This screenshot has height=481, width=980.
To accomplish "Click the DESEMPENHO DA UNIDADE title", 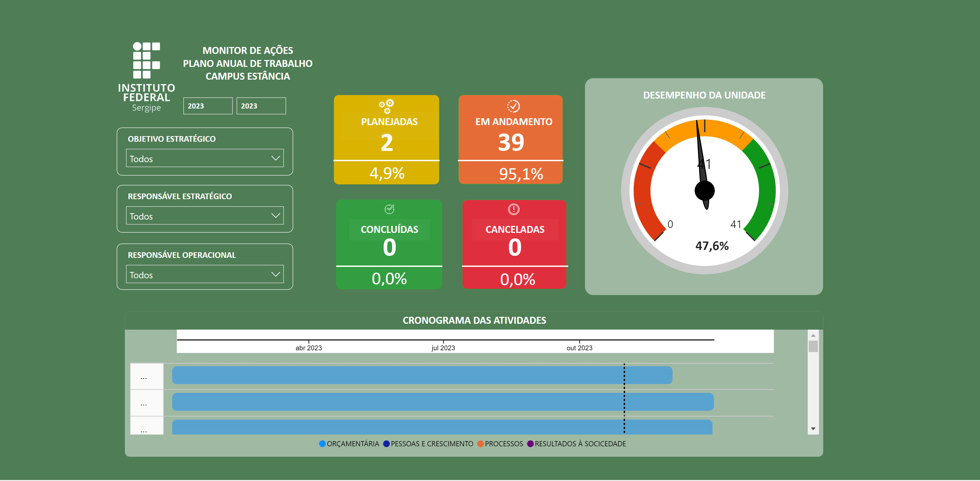I will click(704, 95).
